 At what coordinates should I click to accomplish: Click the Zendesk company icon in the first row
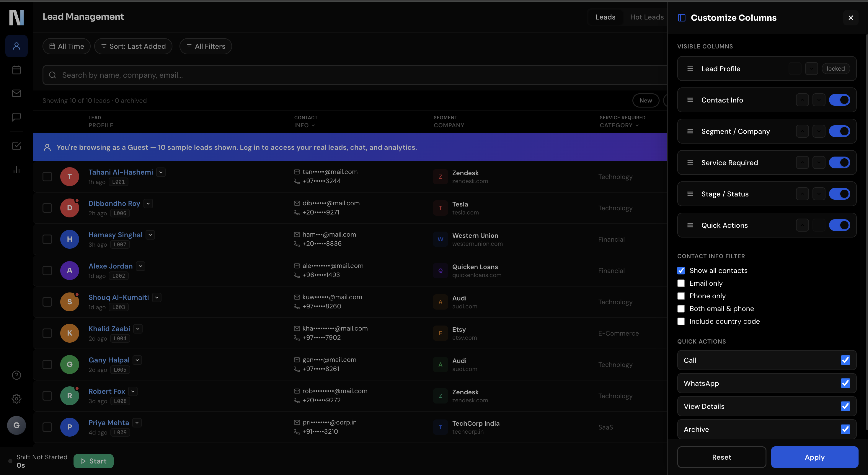(440, 176)
